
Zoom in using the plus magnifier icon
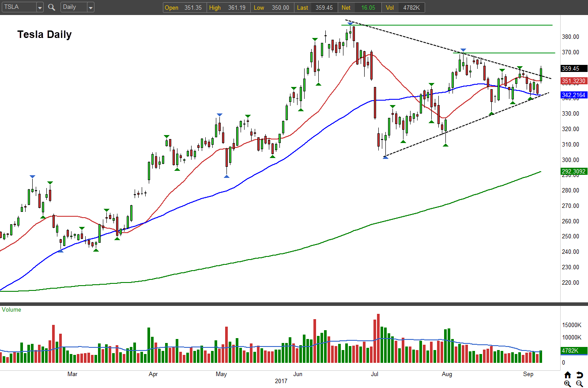point(568,384)
